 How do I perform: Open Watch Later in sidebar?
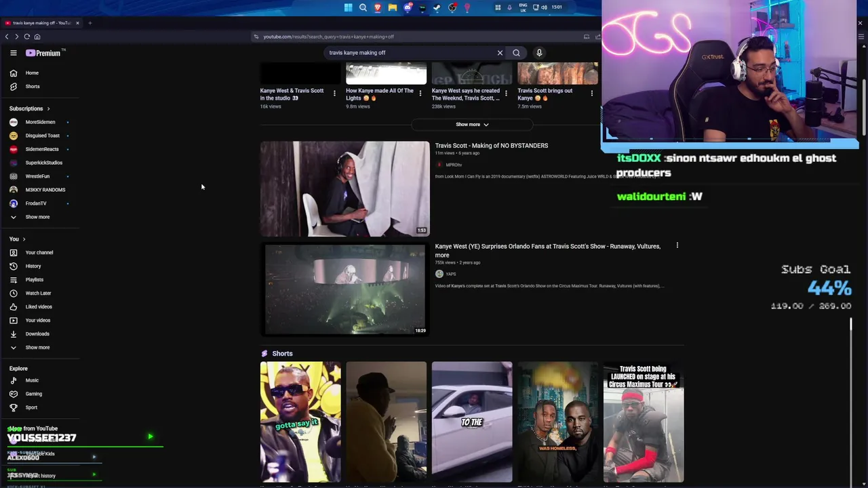[38, 293]
